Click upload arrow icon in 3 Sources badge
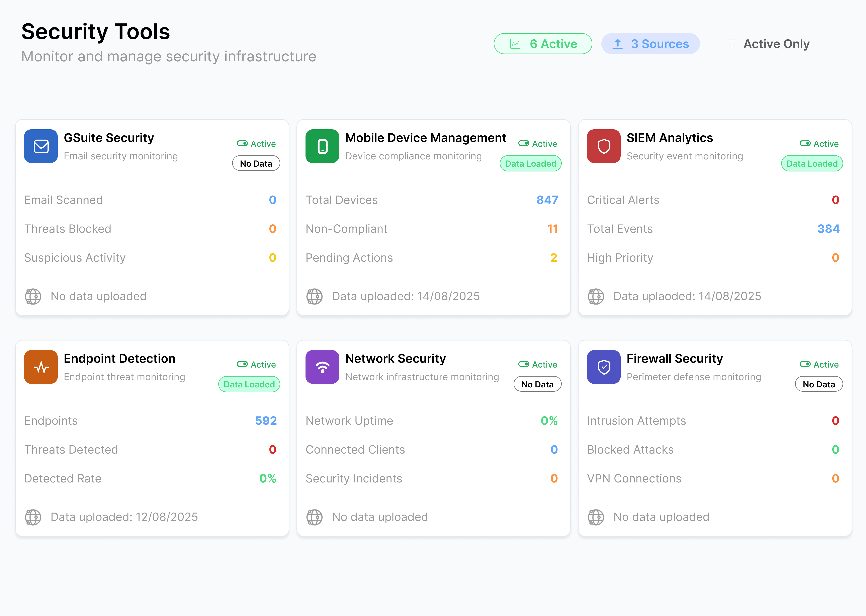 (x=618, y=44)
